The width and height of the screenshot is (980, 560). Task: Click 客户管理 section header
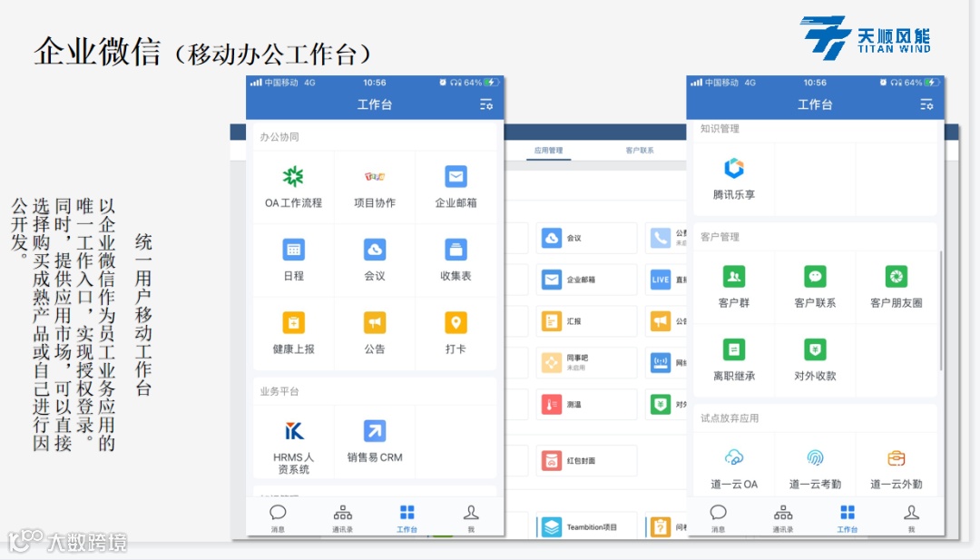[720, 237]
